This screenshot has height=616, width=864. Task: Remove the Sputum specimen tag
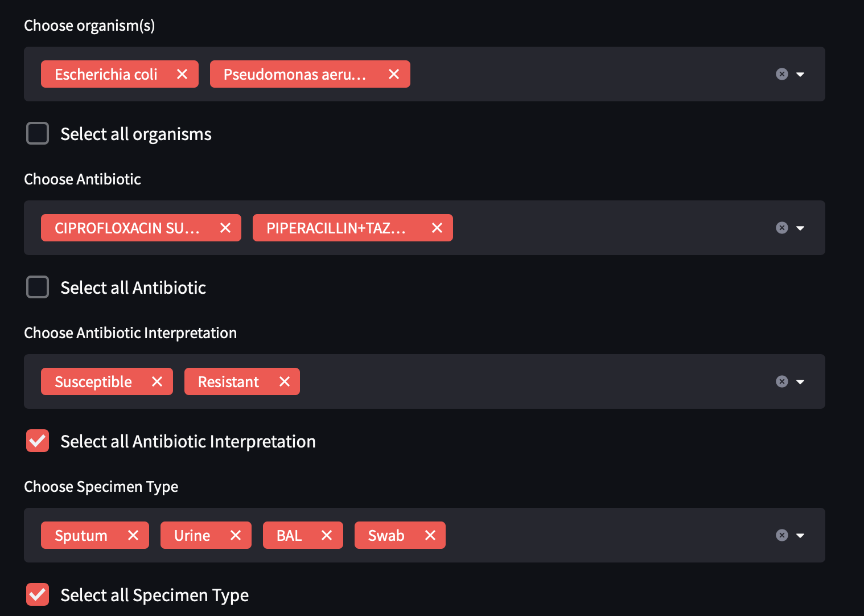(133, 535)
